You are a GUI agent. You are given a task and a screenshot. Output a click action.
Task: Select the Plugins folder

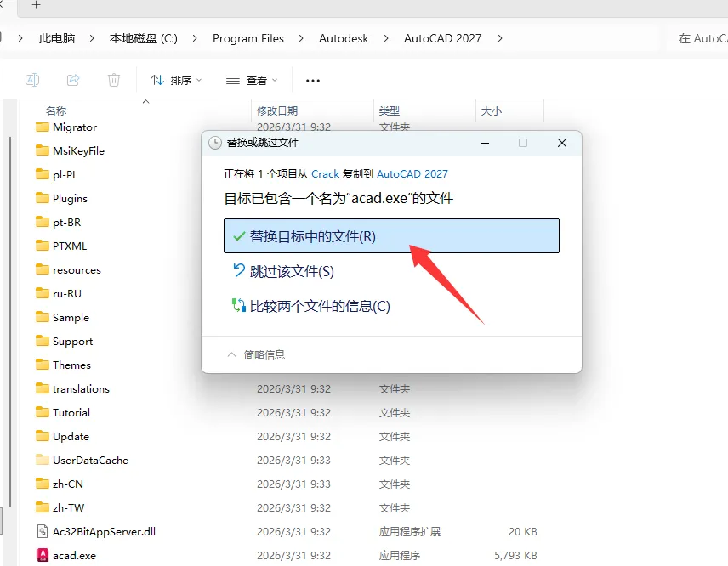(61, 199)
